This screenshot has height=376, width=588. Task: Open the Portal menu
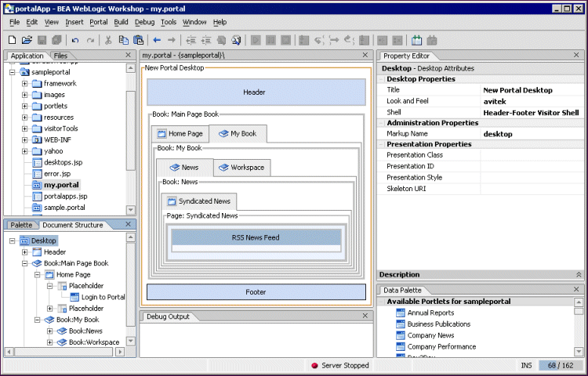click(99, 22)
